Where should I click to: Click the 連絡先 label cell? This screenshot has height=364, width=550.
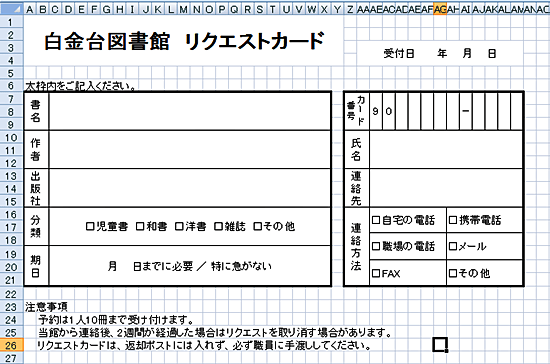pos(357,188)
